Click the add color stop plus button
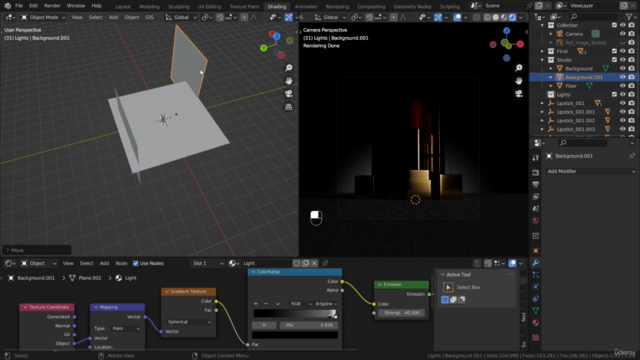 256,304
